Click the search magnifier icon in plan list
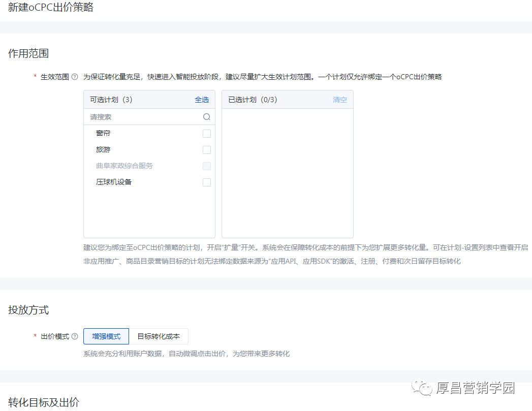The image size is (532, 411). (206, 116)
